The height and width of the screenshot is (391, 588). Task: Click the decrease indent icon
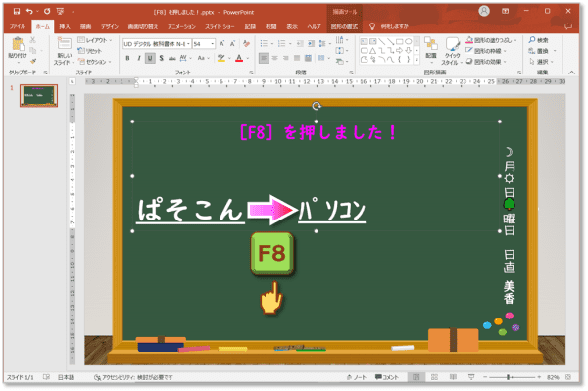pos(300,44)
